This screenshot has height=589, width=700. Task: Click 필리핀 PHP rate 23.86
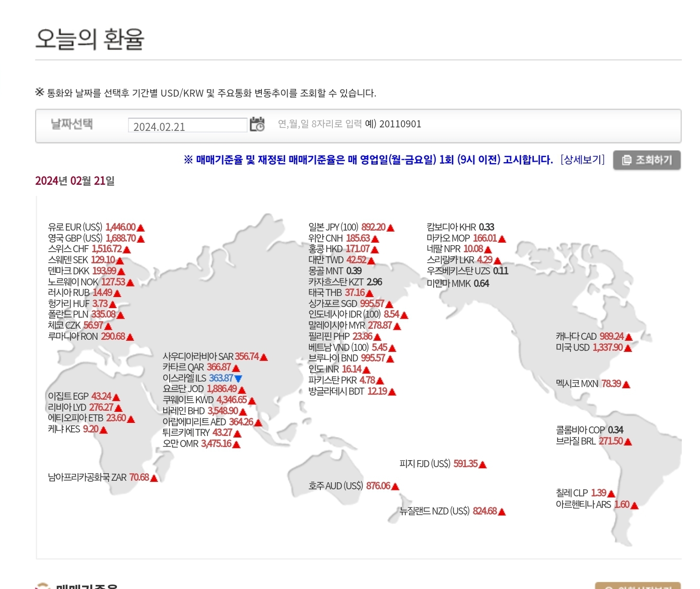click(363, 337)
